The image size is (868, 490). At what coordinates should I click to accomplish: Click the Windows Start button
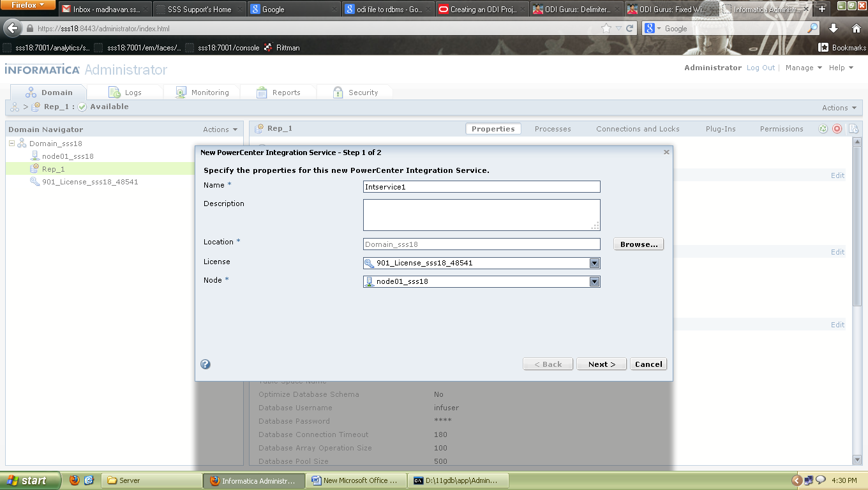click(31, 480)
